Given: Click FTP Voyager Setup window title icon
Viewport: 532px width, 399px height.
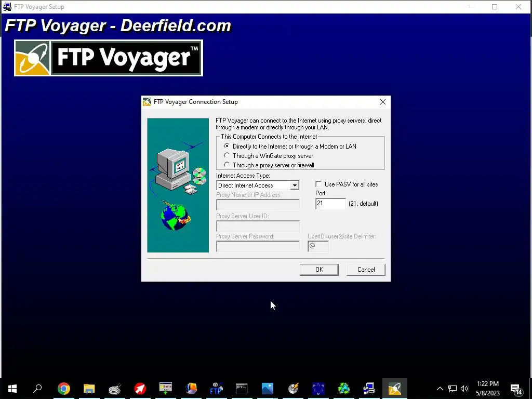Looking at the screenshot, I should click(7, 7).
